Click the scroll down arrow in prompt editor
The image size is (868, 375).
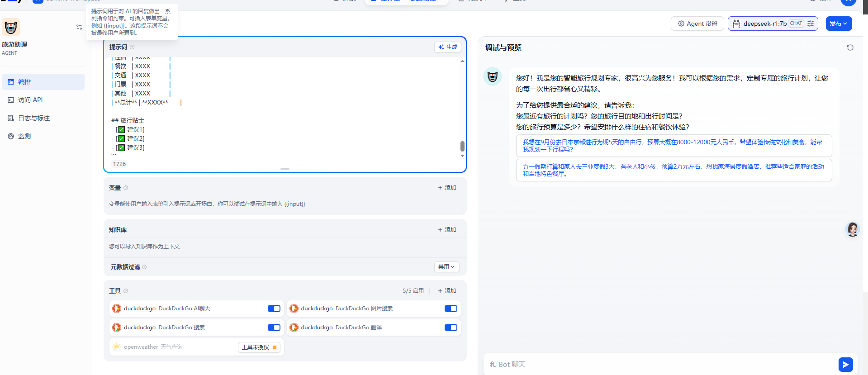(x=462, y=156)
